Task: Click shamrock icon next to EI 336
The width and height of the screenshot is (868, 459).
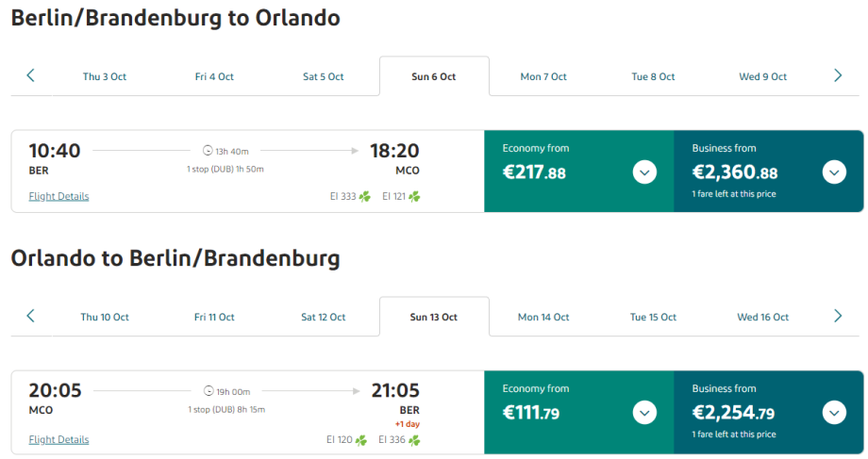Action: point(413,439)
